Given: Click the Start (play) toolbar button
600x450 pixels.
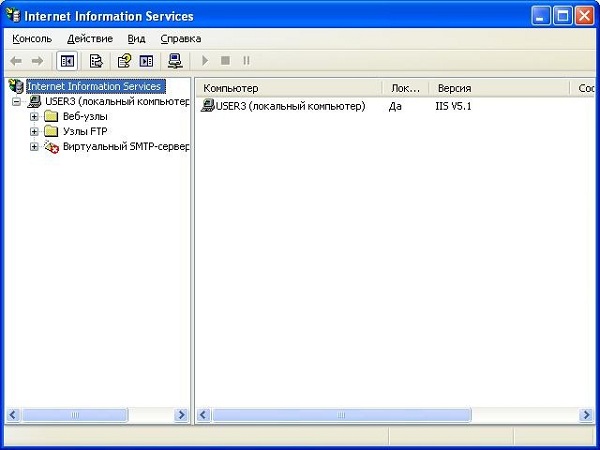Looking at the screenshot, I should [205, 60].
